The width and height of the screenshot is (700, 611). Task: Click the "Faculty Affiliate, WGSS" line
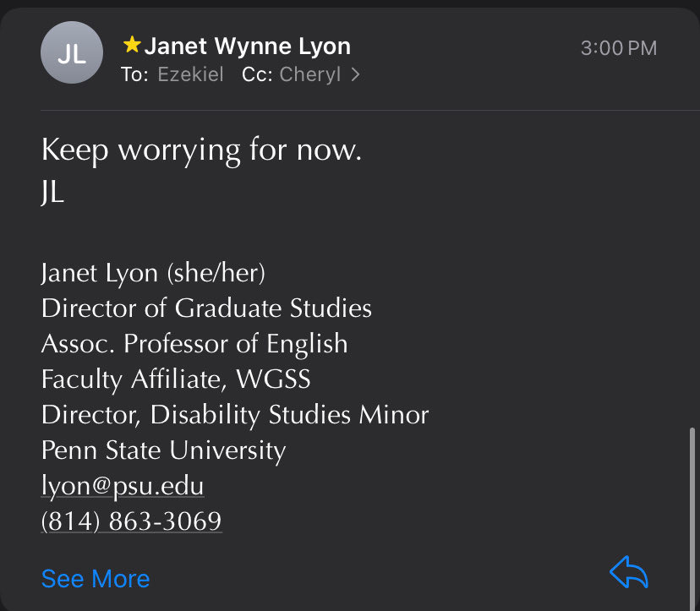pyautogui.click(x=176, y=379)
